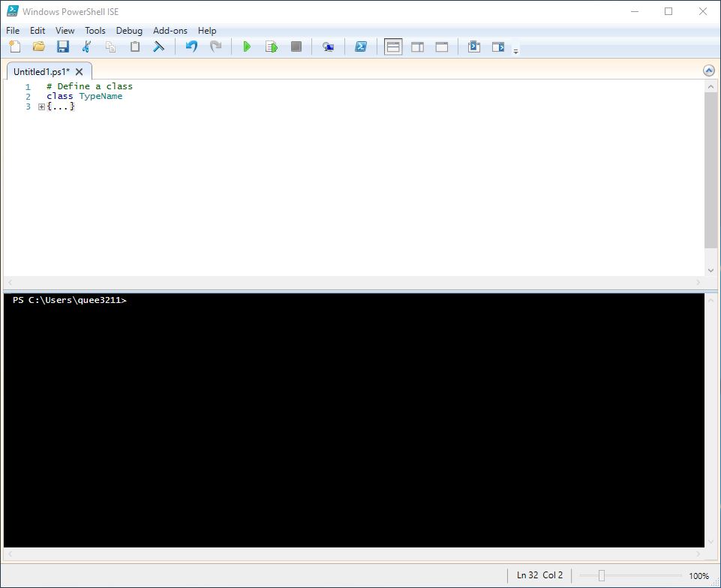
Task: Select the Untitled1.ps1 tab
Action: tap(41, 70)
